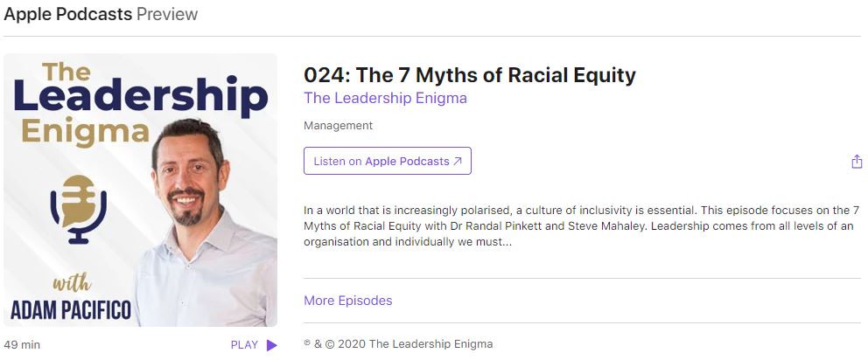Click the Management category label

point(338,126)
